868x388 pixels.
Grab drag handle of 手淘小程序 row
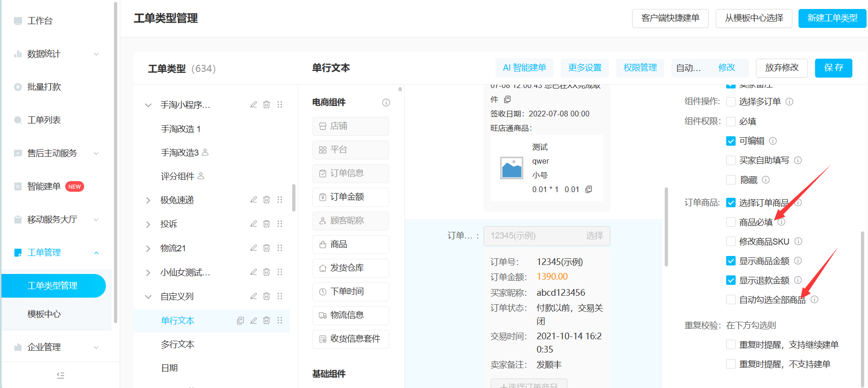click(x=280, y=105)
